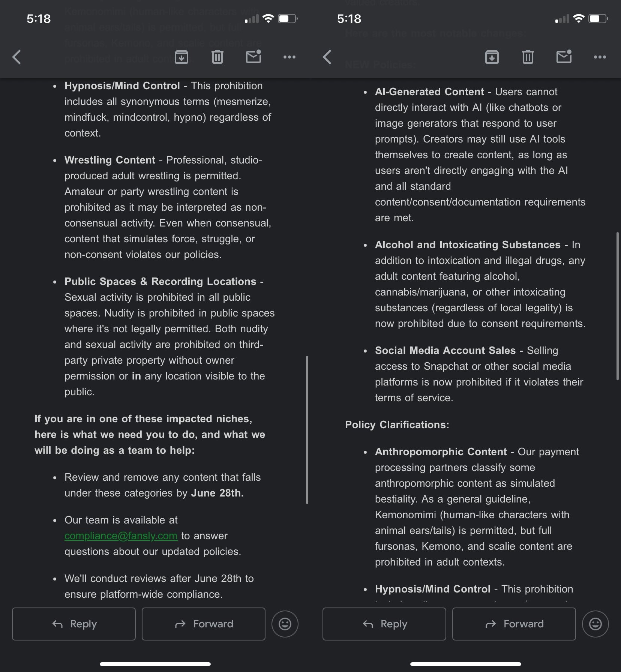Tap Forward in the left email screen
Screen dimensions: 621x672
tap(204, 624)
